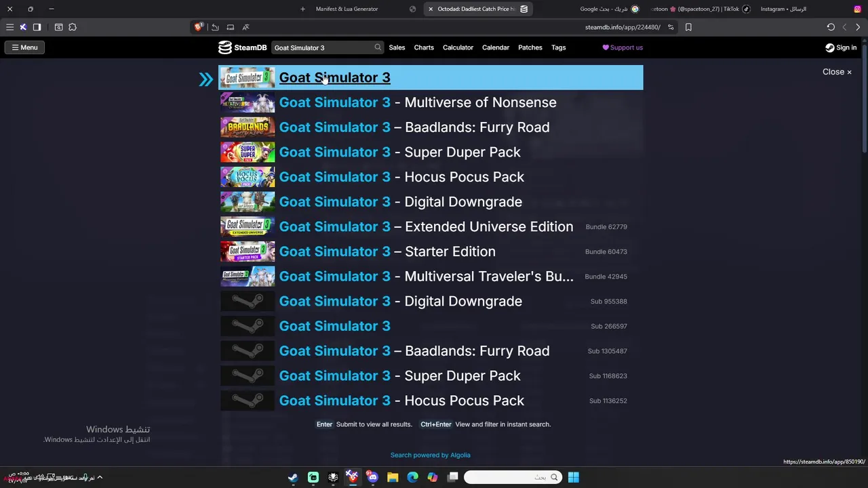Open Multiversal Traveler's Bundle result

click(x=431, y=277)
